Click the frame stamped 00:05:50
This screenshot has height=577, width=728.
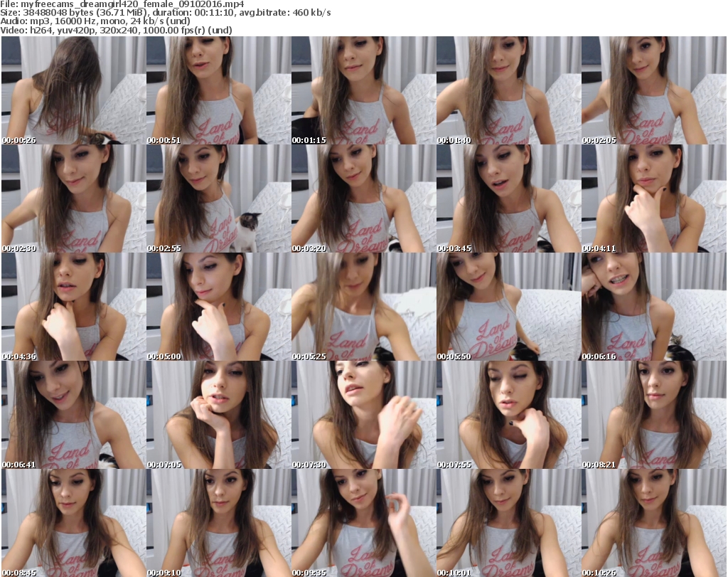coord(509,307)
